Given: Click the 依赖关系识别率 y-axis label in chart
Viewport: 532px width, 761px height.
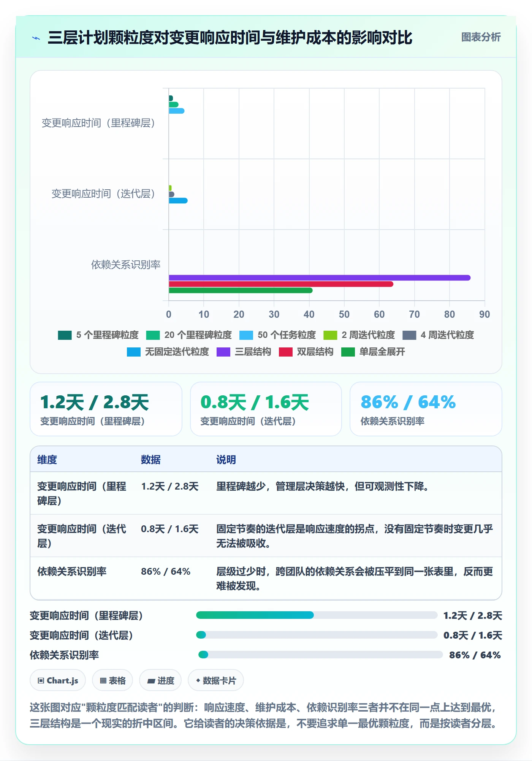Looking at the screenshot, I should click(126, 265).
